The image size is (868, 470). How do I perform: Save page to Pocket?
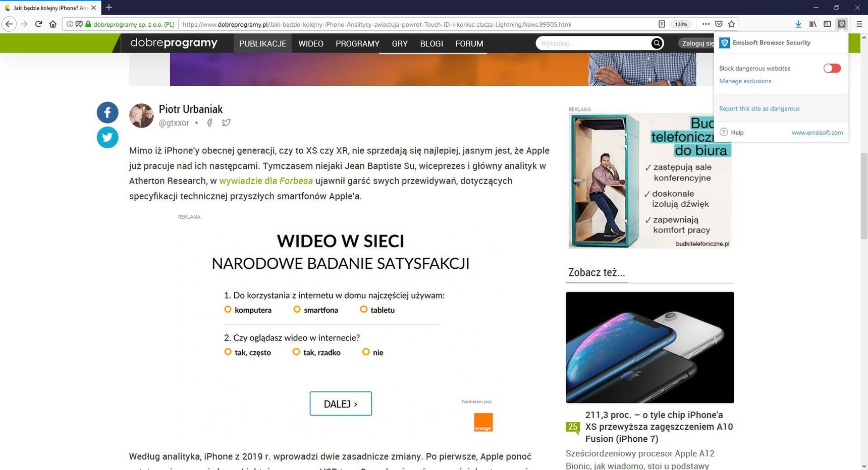tap(719, 24)
